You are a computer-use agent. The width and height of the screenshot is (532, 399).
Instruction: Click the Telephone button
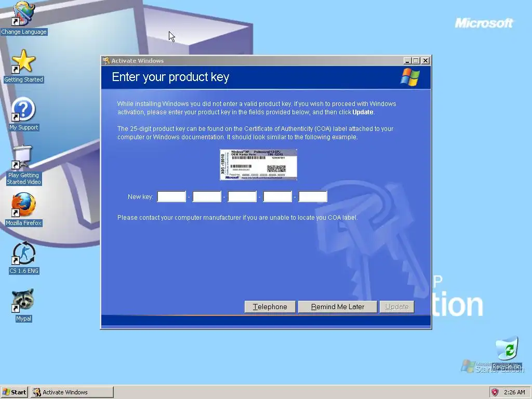pyautogui.click(x=270, y=307)
